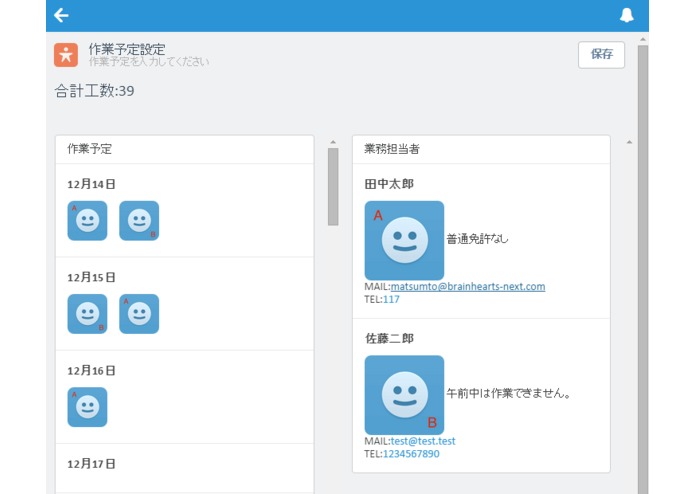
Task: Go back using the left arrow
Action: pyautogui.click(x=61, y=16)
